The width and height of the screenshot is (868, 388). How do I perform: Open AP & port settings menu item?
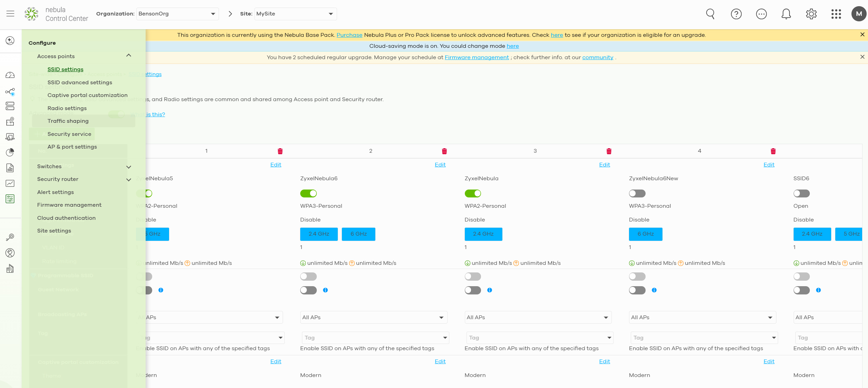(72, 147)
